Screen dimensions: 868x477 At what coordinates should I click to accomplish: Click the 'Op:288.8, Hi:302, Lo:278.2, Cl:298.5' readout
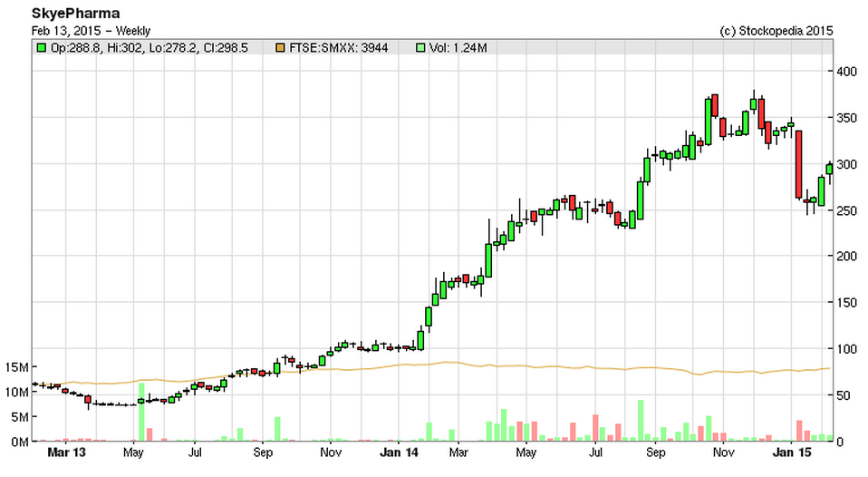(x=149, y=48)
